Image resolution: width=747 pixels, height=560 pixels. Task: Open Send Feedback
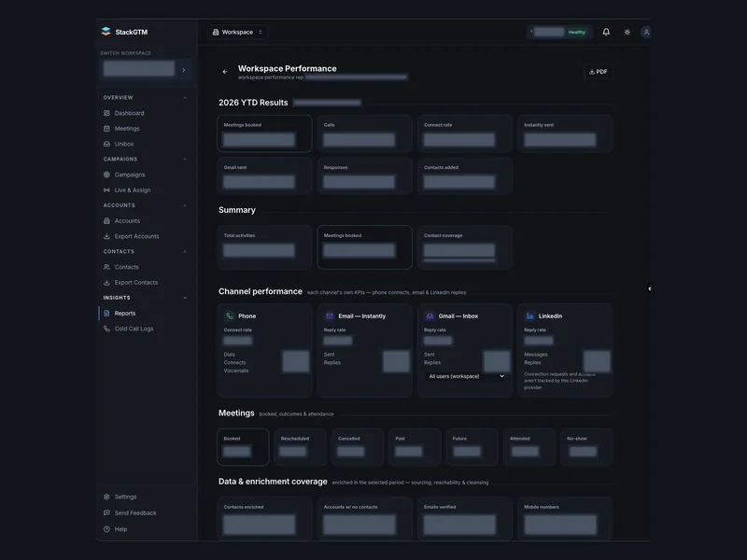click(135, 512)
